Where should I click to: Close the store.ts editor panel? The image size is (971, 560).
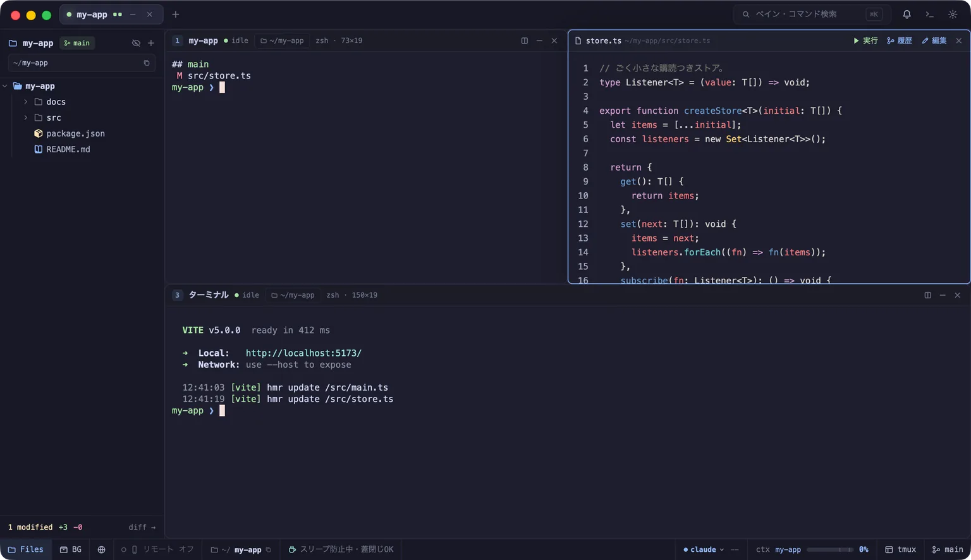[959, 40]
